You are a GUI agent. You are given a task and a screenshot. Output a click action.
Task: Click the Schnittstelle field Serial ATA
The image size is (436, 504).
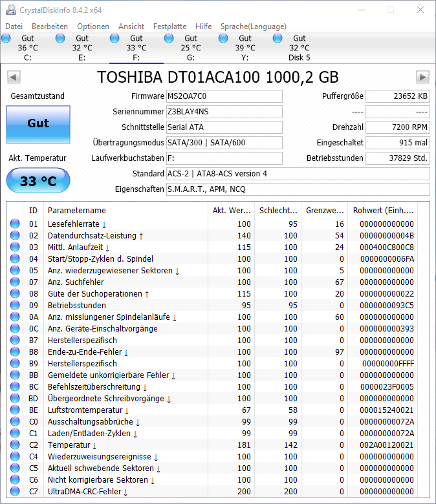[x=224, y=127]
